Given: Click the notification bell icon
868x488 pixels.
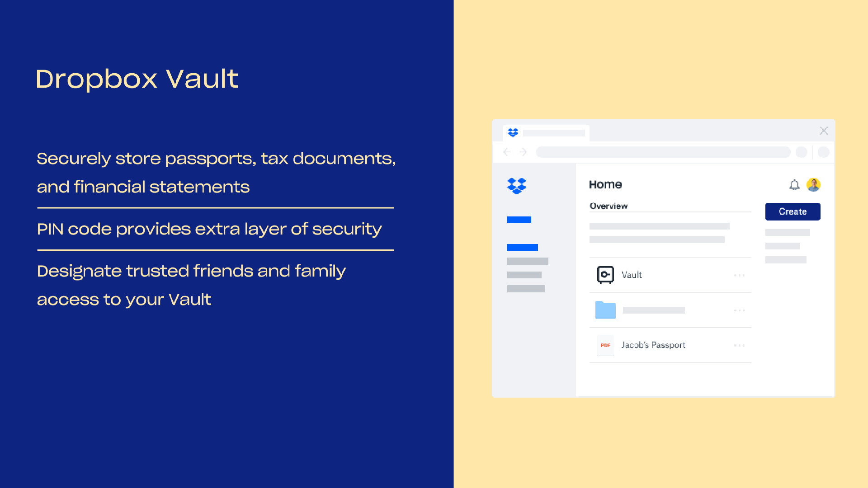Looking at the screenshot, I should [x=793, y=184].
